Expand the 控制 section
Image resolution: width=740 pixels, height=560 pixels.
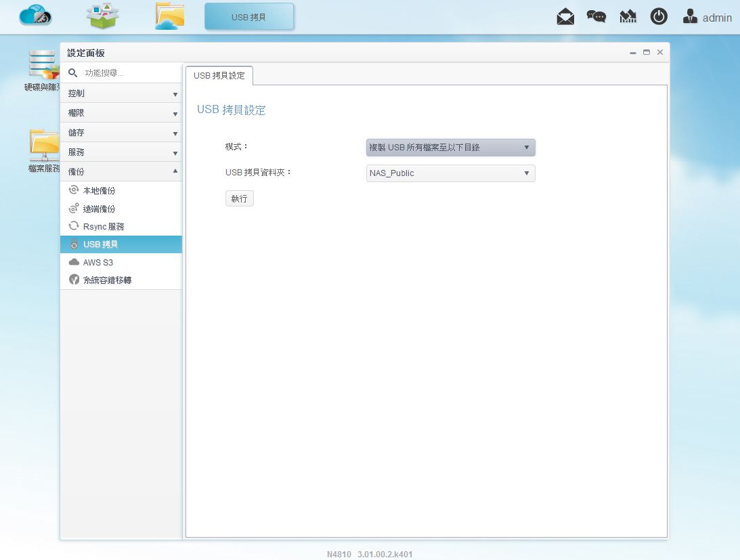[x=121, y=93]
